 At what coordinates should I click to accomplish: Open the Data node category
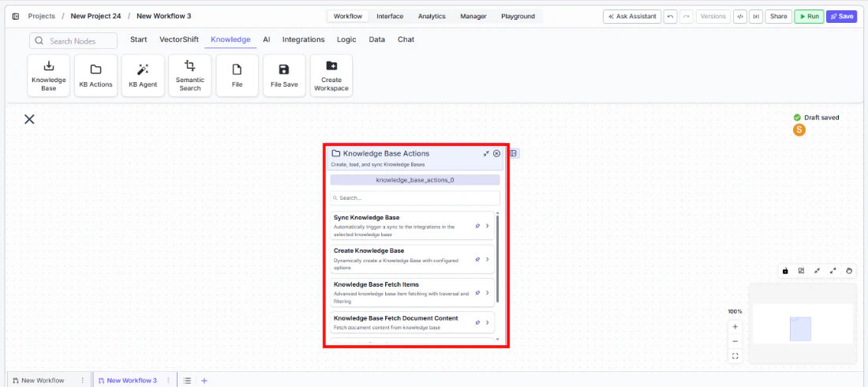coord(377,39)
